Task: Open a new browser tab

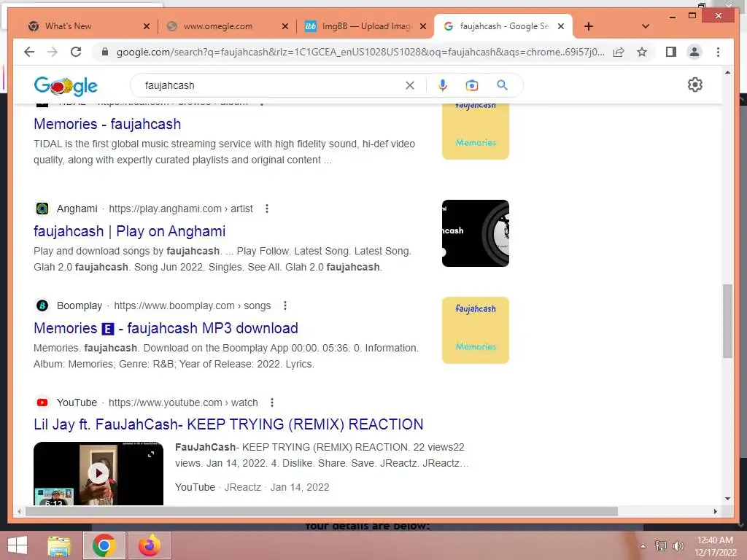Action: [x=589, y=26]
